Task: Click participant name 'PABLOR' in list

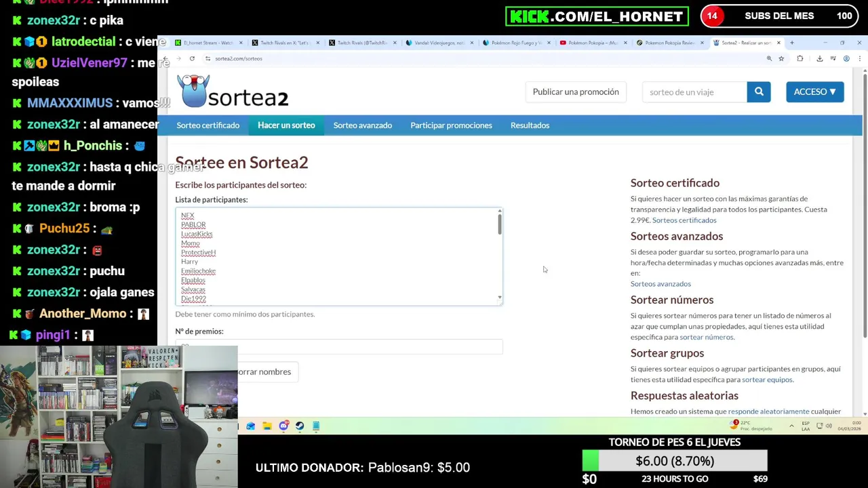Action: (193, 224)
